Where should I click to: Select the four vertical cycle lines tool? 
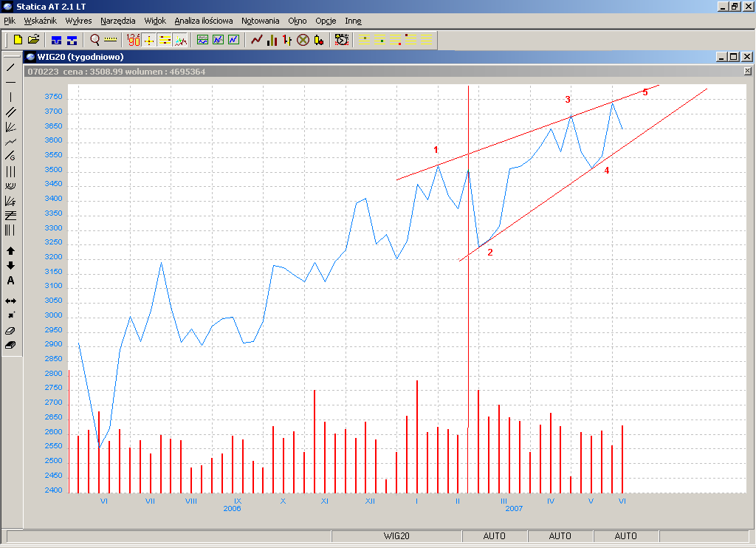pyautogui.click(x=10, y=230)
